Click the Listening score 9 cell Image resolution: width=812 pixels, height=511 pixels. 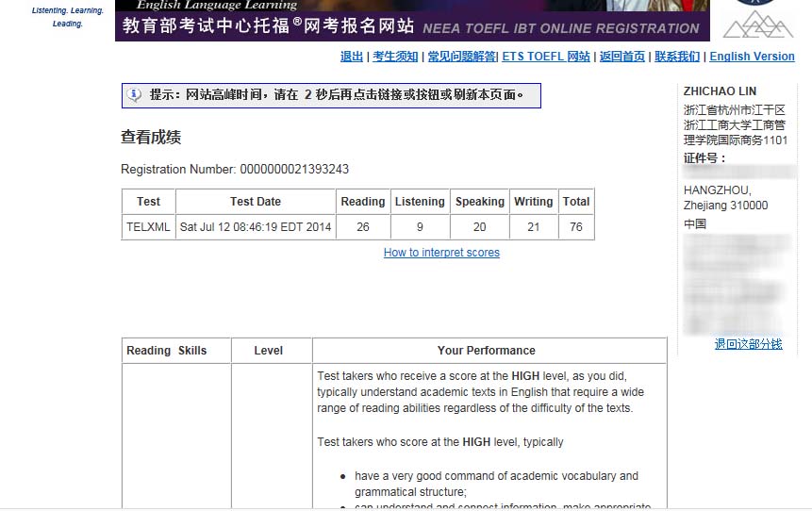click(x=420, y=227)
